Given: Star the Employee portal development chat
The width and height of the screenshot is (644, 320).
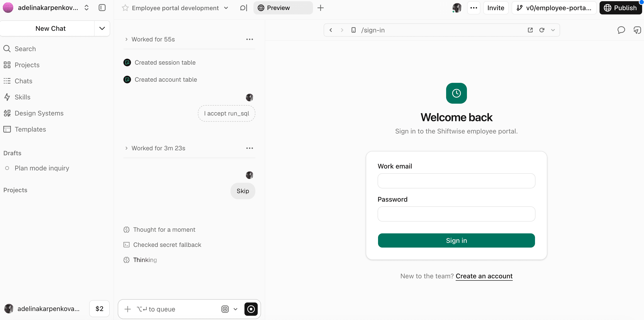Looking at the screenshot, I should click(125, 8).
